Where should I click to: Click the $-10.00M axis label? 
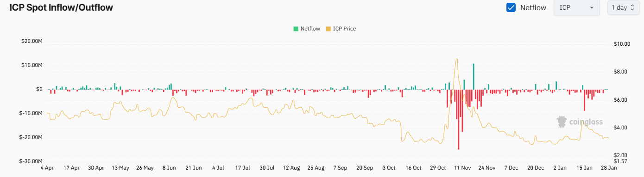[31, 113]
